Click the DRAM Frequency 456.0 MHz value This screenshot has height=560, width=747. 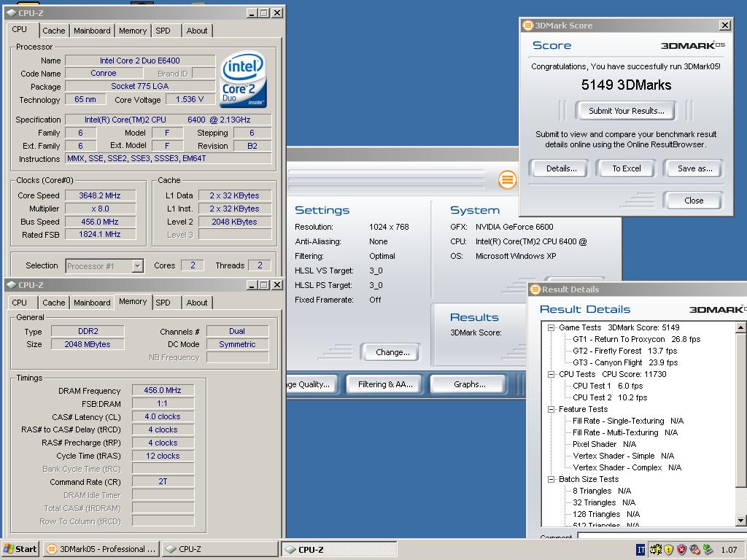tap(163, 390)
